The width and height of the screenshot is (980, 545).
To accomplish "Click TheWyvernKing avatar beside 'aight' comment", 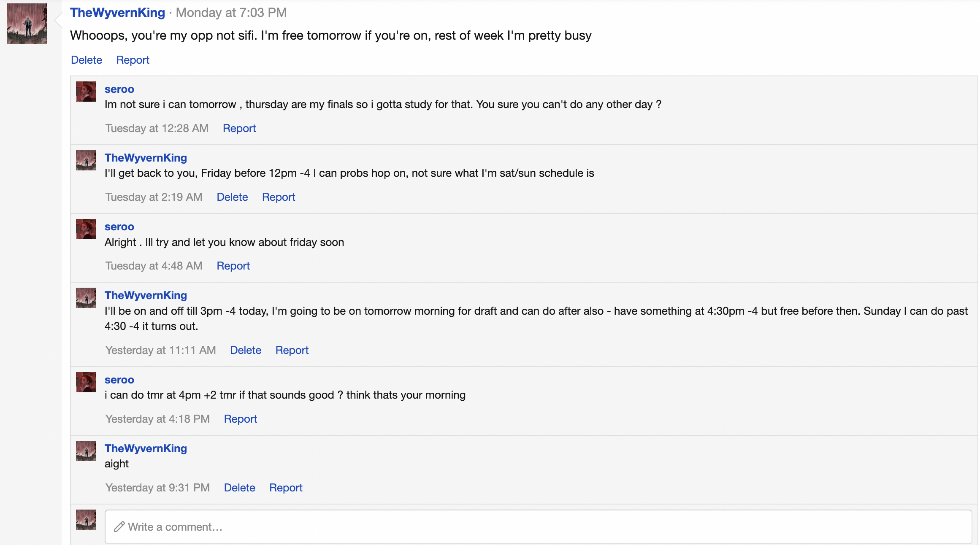I will 86,451.
